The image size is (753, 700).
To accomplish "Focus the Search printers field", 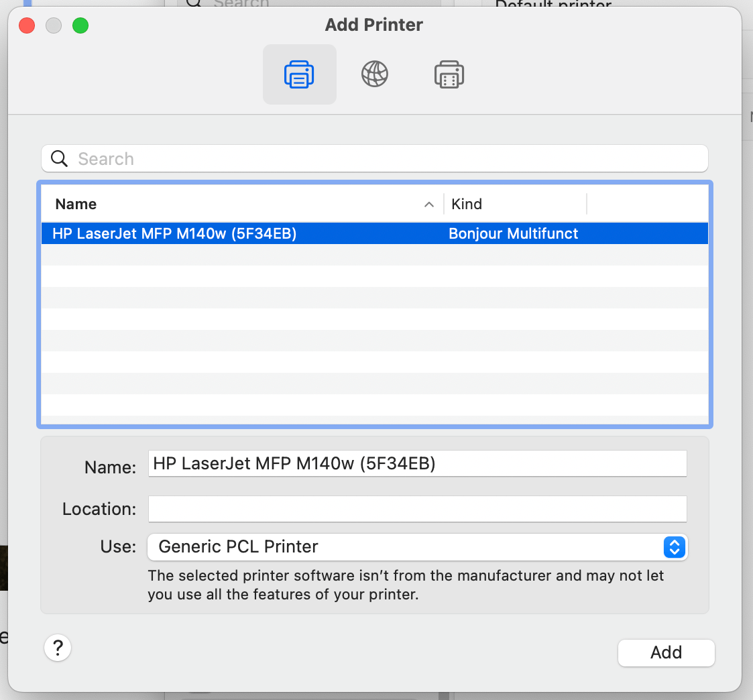I will [375, 158].
